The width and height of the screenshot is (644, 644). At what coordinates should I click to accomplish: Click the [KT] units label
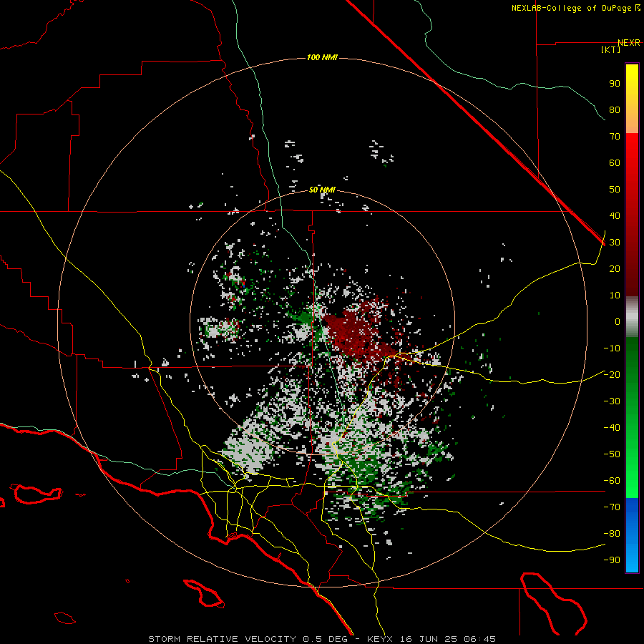pyautogui.click(x=611, y=49)
